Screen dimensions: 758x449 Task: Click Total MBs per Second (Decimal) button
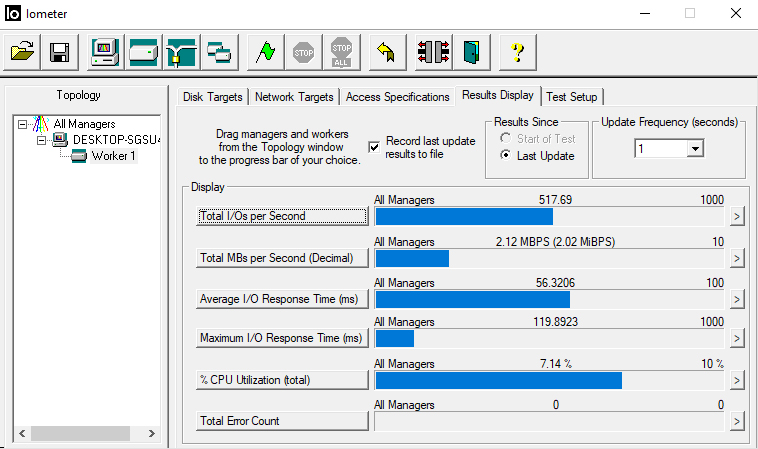(x=282, y=258)
